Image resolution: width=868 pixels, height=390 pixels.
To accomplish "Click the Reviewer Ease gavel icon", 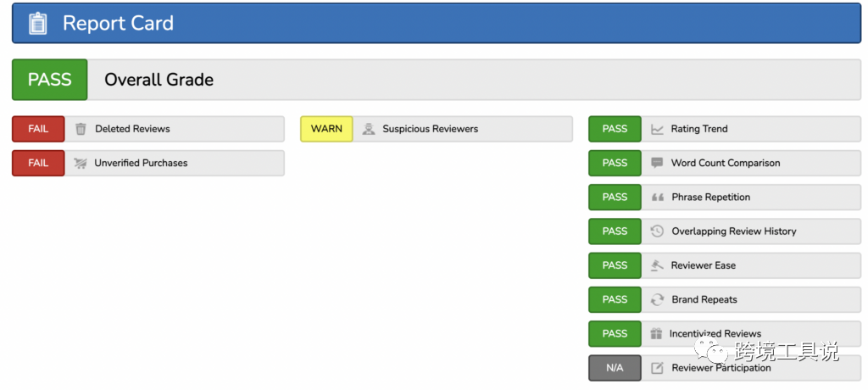I will point(657,265).
